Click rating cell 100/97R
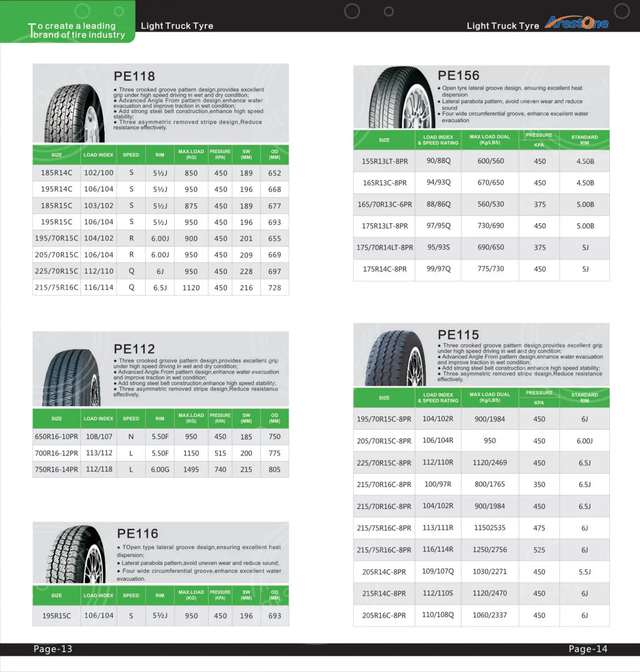This screenshot has height=672, width=640. pyautogui.click(x=438, y=484)
